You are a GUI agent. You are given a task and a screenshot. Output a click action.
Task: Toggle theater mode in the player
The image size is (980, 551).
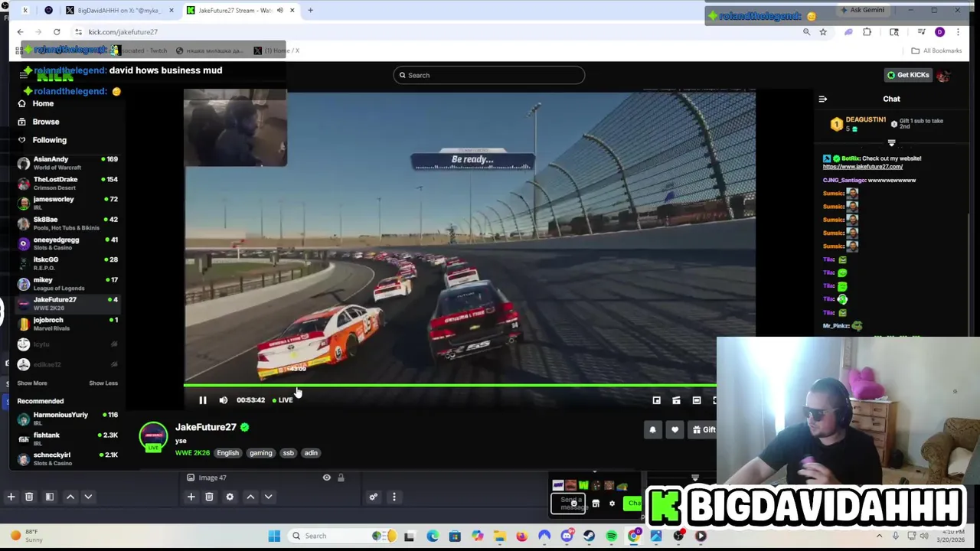696,400
